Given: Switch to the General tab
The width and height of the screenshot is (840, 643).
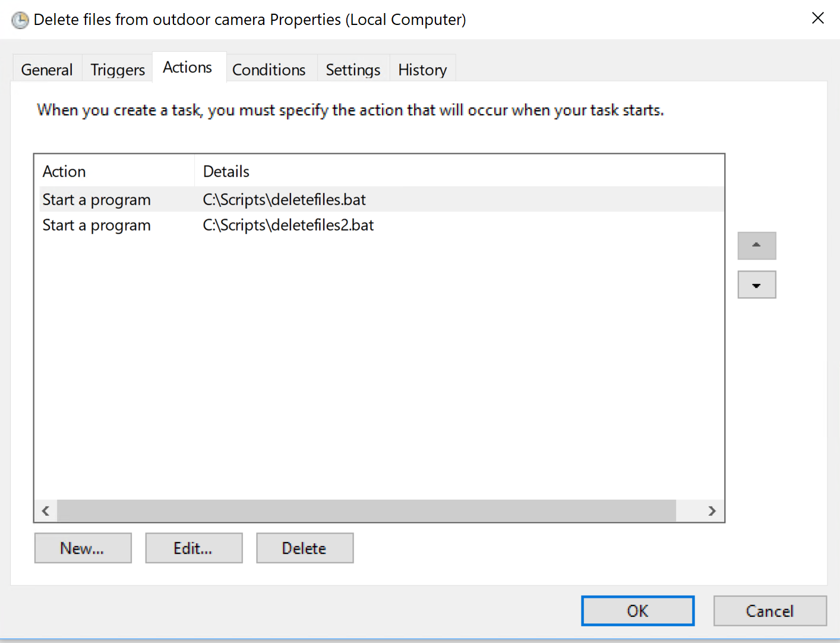Looking at the screenshot, I should click(47, 70).
